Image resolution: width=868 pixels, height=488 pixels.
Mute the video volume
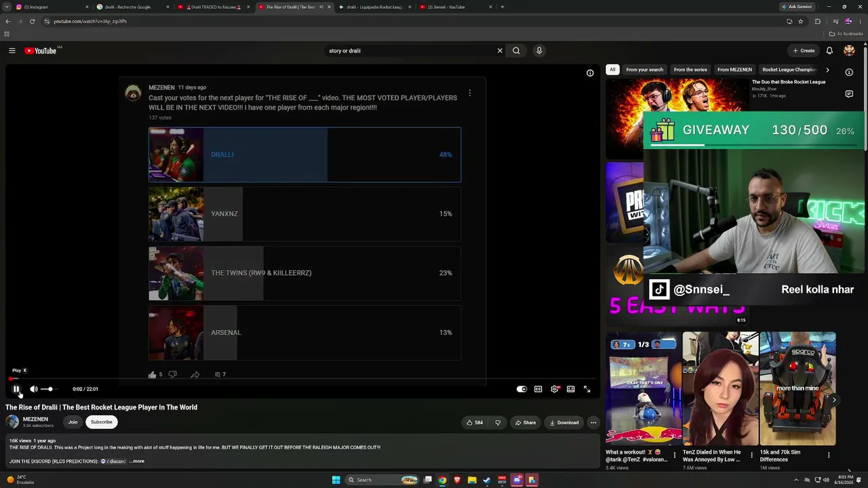click(33, 389)
